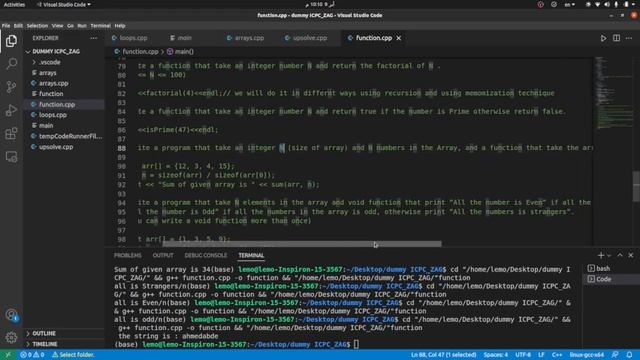Screen dimensions: 640x360
Task: Open the Extensions view icon
Action: click(11, 133)
